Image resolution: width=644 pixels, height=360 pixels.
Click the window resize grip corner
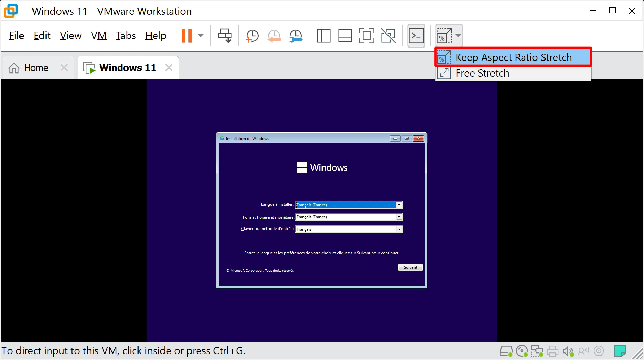coord(638,354)
